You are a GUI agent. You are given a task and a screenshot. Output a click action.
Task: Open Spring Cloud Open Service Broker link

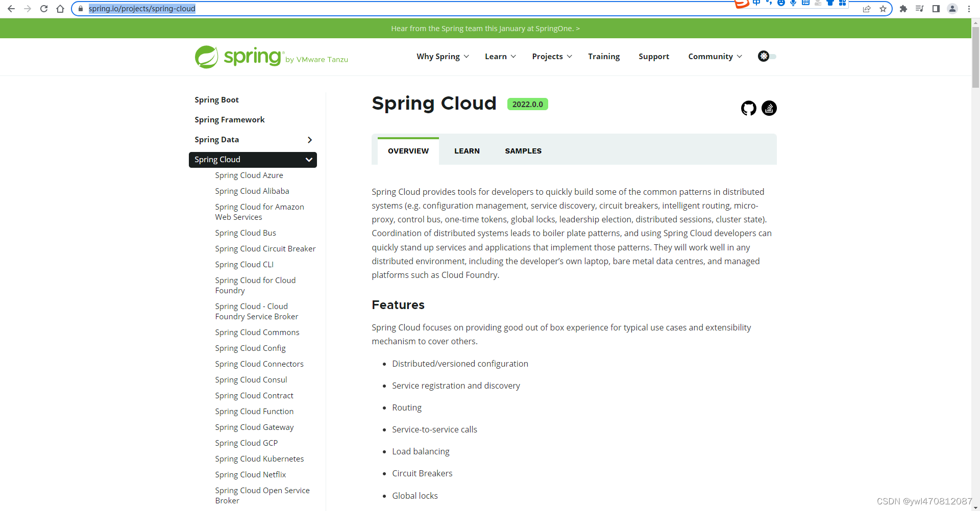tap(262, 496)
